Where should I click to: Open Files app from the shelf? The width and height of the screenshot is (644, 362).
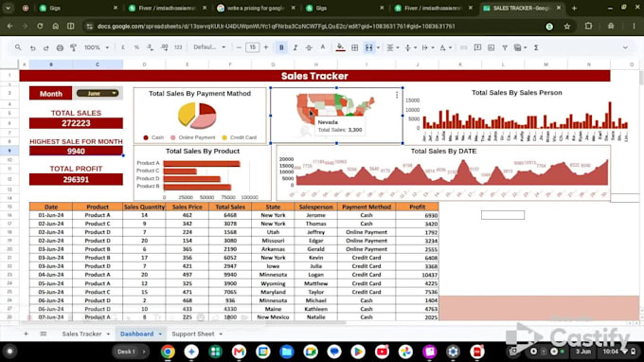pyautogui.click(x=287, y=352)
